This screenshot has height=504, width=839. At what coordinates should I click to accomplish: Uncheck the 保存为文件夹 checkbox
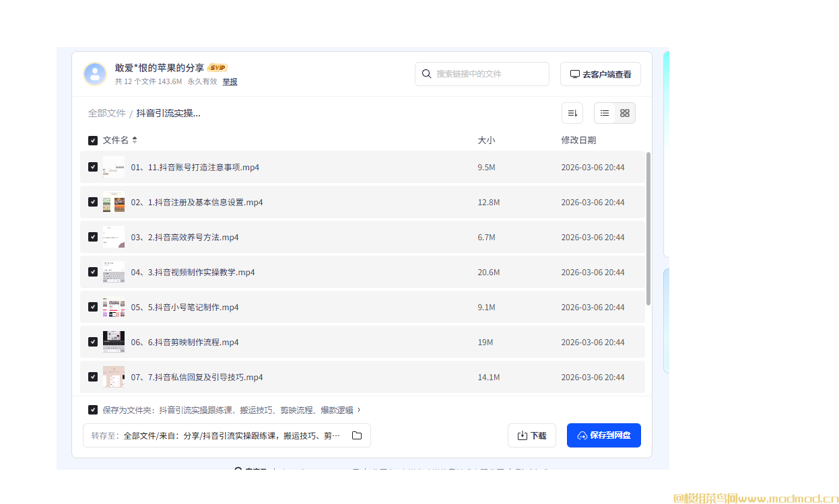point(93,410)
